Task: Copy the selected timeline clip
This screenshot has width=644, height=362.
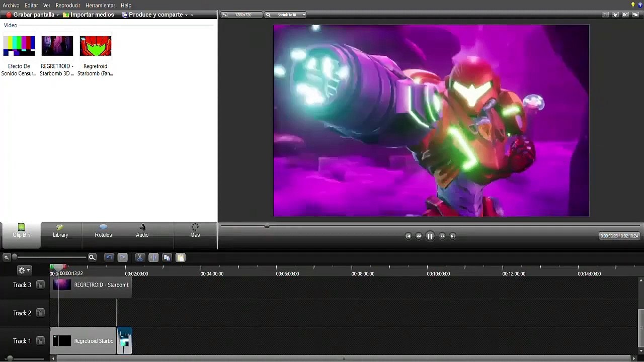Action: 167,257
